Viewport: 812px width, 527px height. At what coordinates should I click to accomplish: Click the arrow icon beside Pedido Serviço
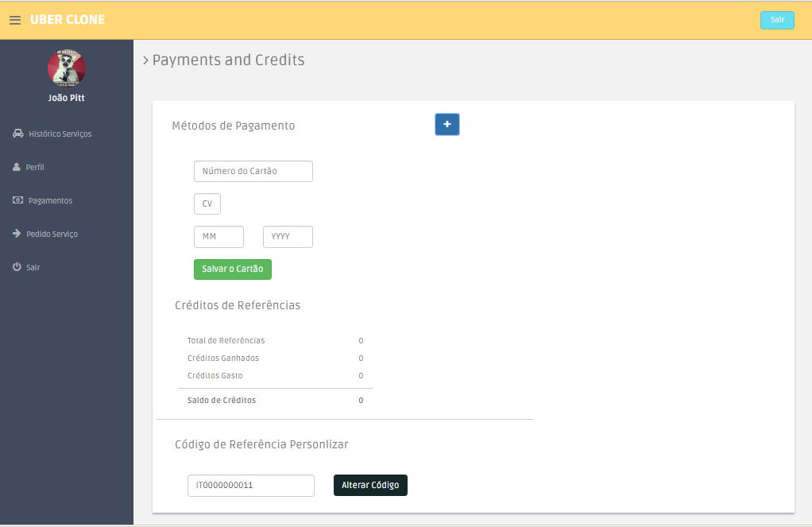tap(17, 233)
